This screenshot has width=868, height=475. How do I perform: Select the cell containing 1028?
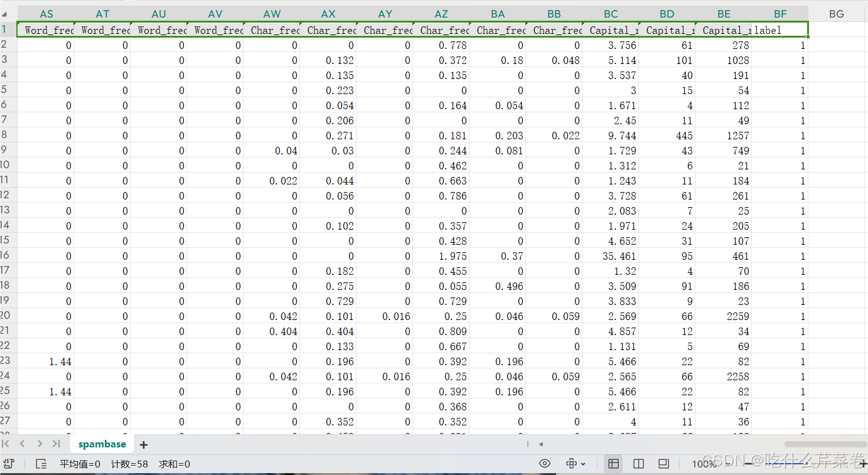pos(724,60)
